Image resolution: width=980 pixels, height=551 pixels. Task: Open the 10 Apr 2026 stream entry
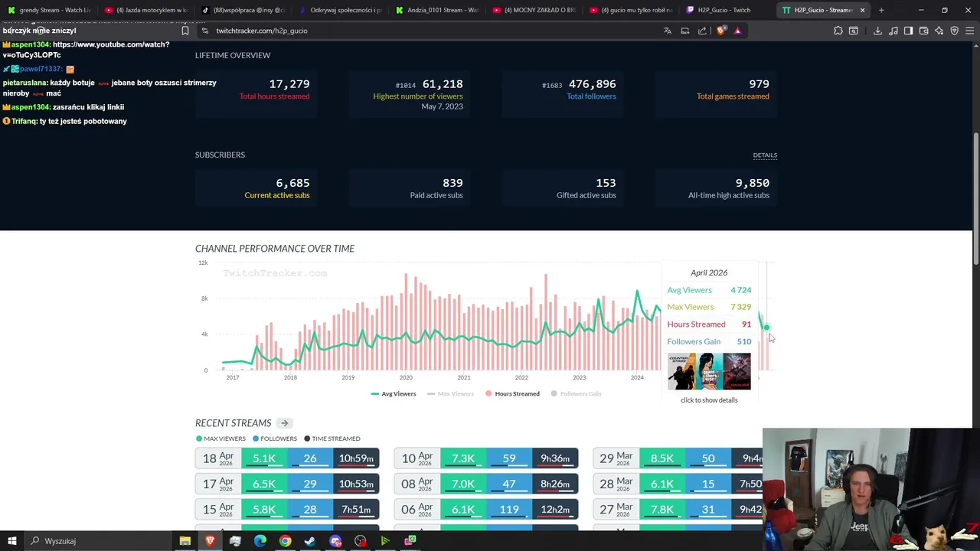point(486,458)
